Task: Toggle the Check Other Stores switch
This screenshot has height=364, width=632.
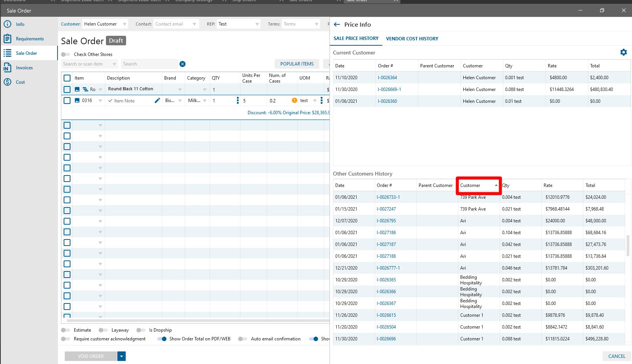Action: (x=66, y=54)
